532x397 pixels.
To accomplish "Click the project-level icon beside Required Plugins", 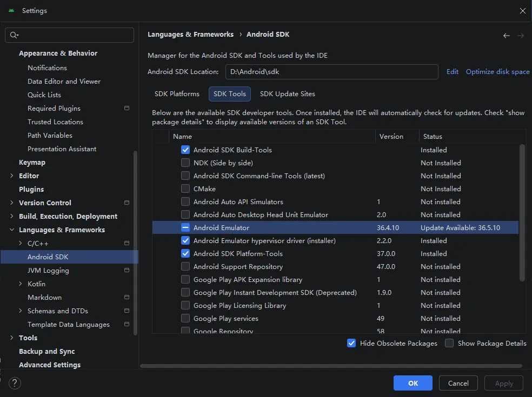I will 127,108.
